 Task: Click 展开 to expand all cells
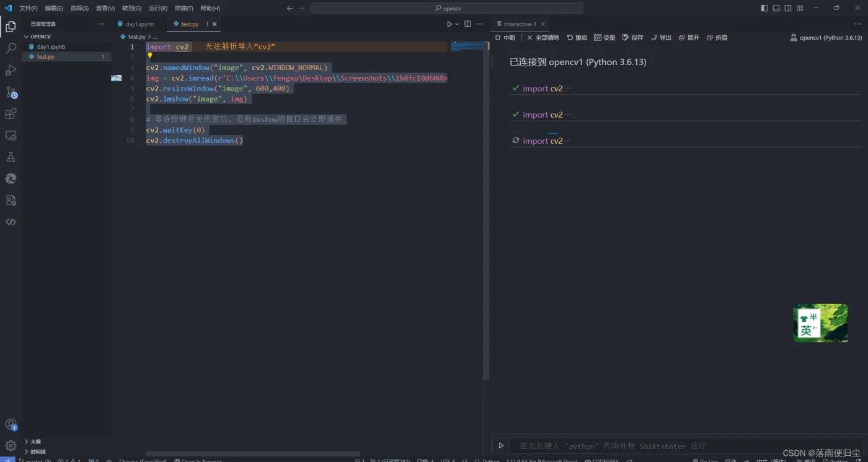click(689, 38)
